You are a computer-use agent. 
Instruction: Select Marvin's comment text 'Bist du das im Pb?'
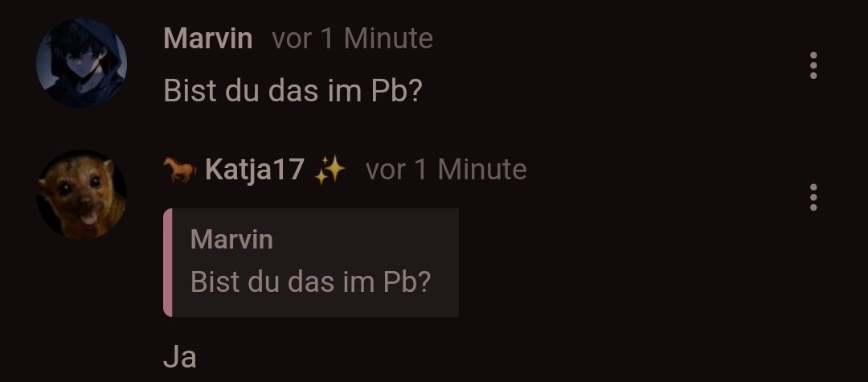click(293, 91)
